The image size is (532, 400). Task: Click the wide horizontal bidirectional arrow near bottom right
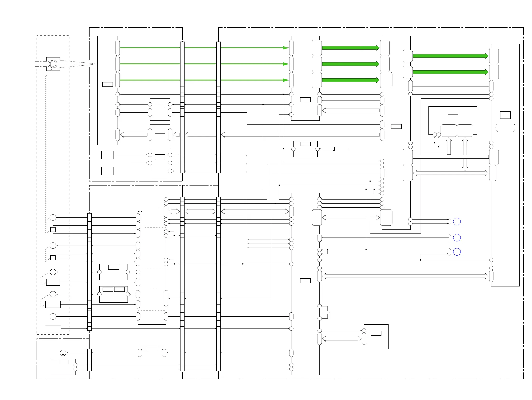click(405, 276)
